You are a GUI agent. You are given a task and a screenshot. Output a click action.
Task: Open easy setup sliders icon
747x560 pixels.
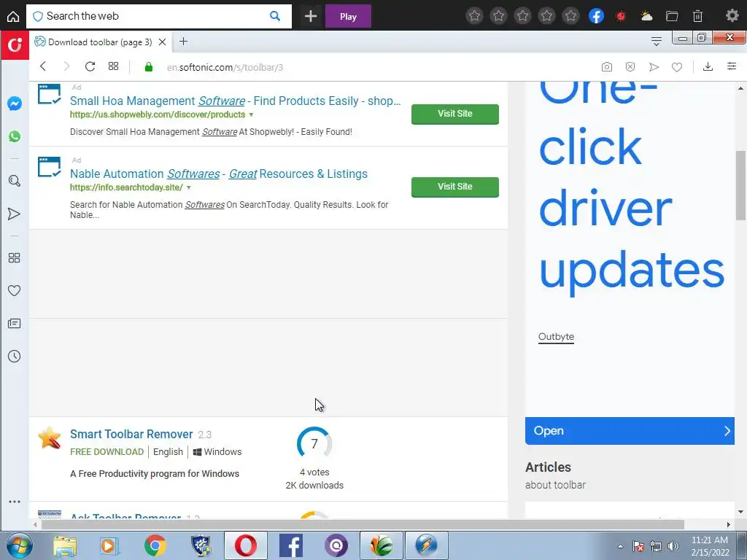click(732, 66)
